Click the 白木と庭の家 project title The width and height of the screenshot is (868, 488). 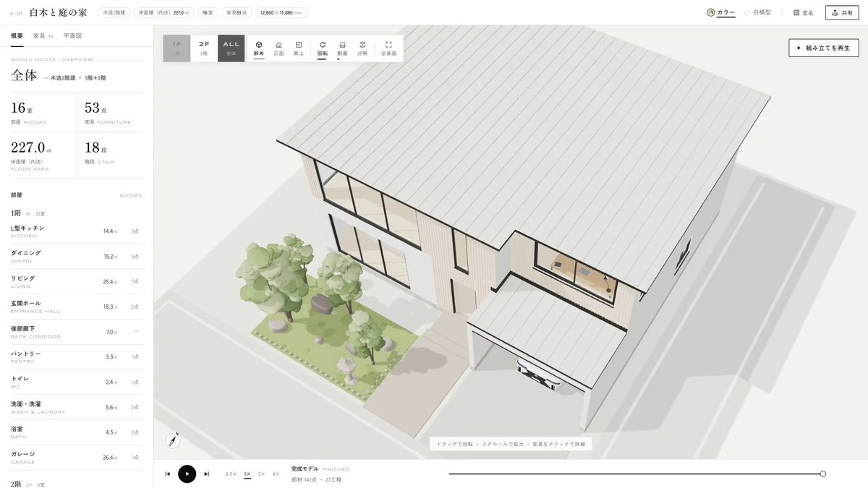pyautogui.click(x=58, y=12)
